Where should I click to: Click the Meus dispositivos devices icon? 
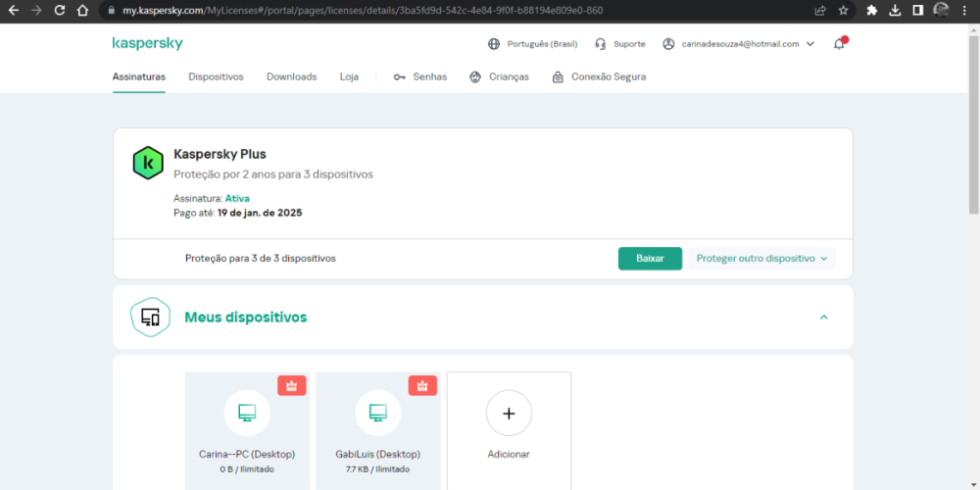[150, 318]
